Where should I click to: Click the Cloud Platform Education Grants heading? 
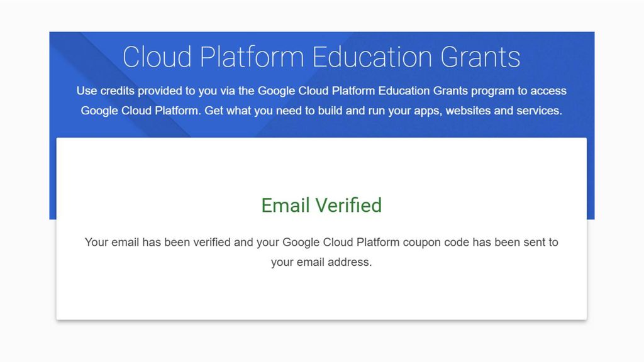click(x=321, y=57)
